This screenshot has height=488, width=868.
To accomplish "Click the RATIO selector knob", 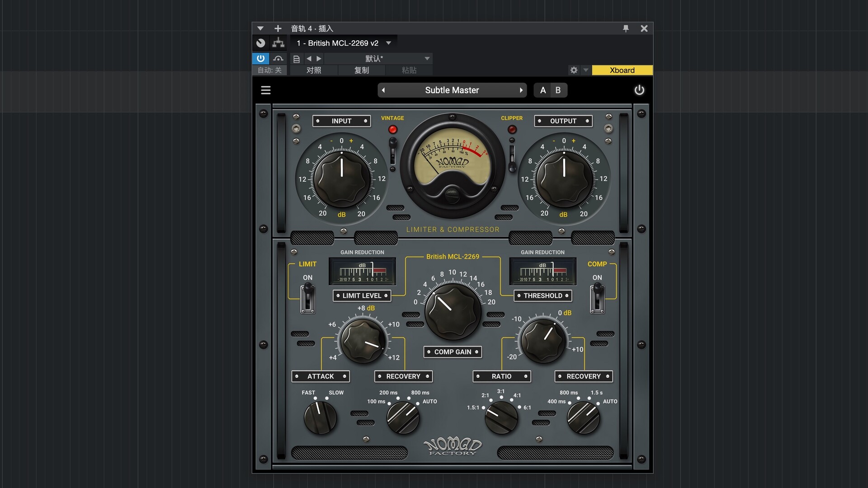I will coord(501,418).
